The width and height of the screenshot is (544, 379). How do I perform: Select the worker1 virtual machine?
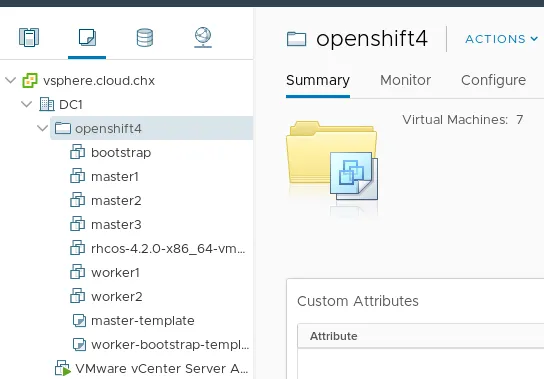(x=116, y=272)
